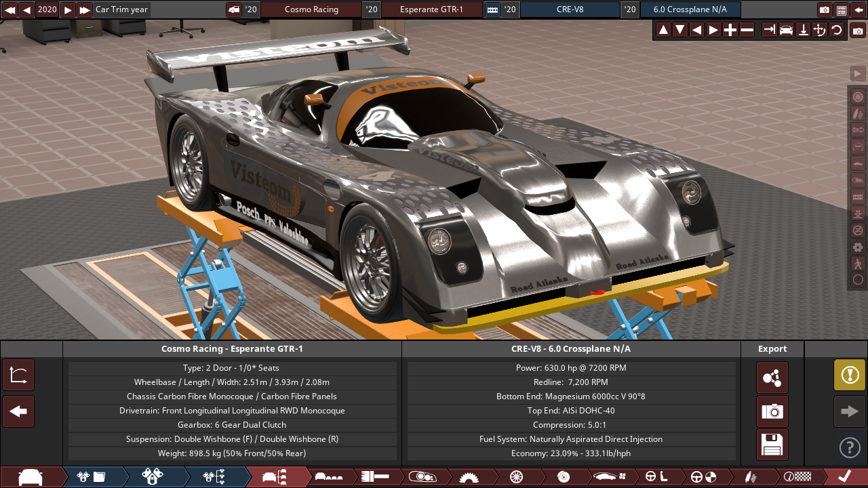
Task: Click the yellow exclamation warning button
Action: (850, 375)
